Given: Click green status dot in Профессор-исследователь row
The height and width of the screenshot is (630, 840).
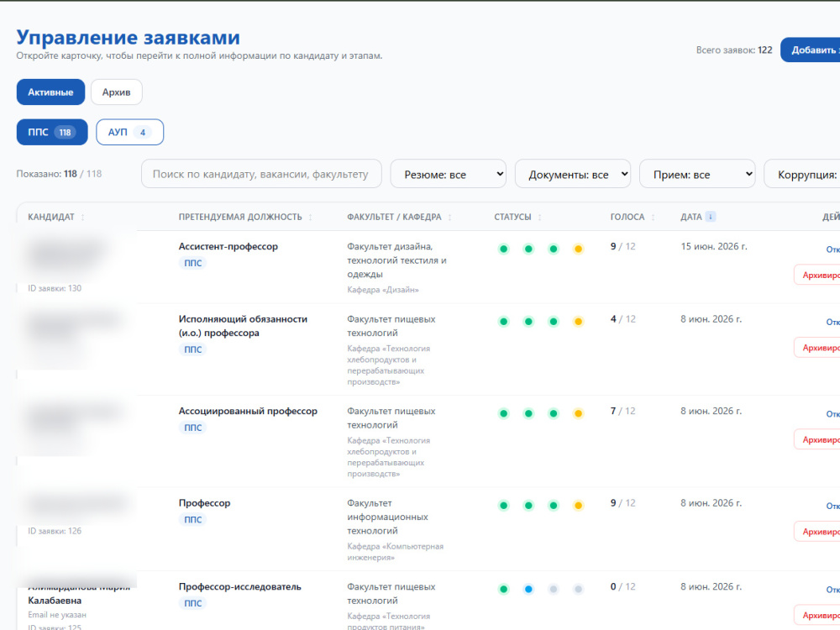Looking at the screenshot, I should 503,590.
